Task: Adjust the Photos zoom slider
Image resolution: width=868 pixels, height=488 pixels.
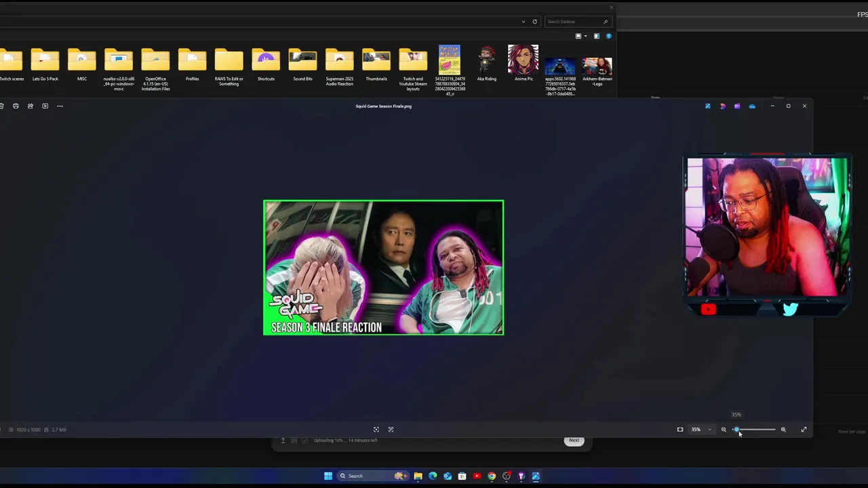Action: tap(753, 430)
